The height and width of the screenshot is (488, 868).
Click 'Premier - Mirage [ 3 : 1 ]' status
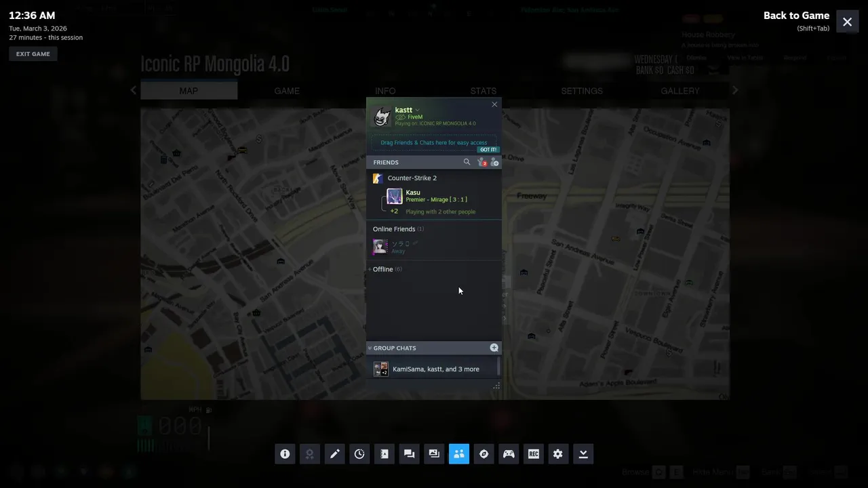click(436, 200)
